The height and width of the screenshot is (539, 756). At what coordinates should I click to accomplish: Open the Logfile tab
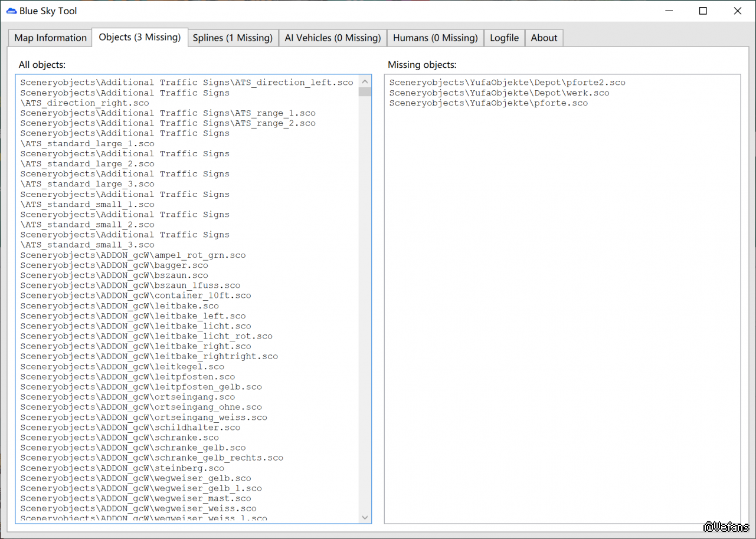point(504,38)
